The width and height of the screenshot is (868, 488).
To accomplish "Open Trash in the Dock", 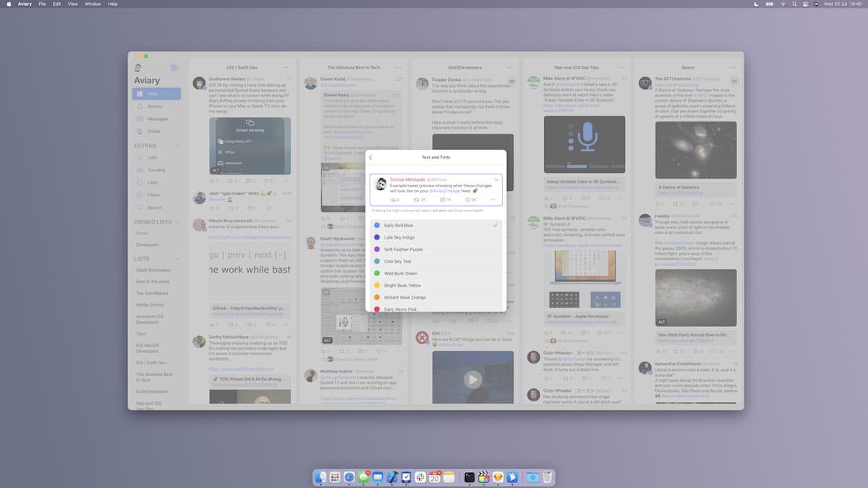I will pyautogui.click(x=548, y=477).
